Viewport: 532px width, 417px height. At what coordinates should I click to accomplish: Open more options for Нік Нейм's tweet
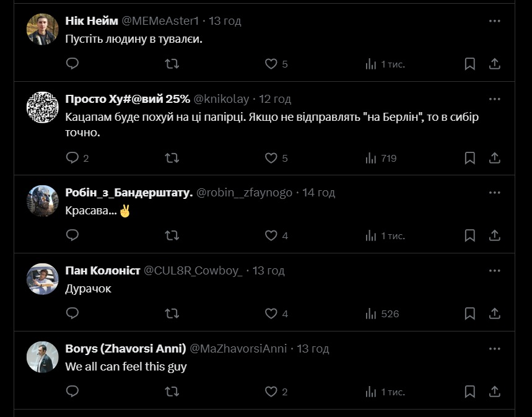[494, 20]
